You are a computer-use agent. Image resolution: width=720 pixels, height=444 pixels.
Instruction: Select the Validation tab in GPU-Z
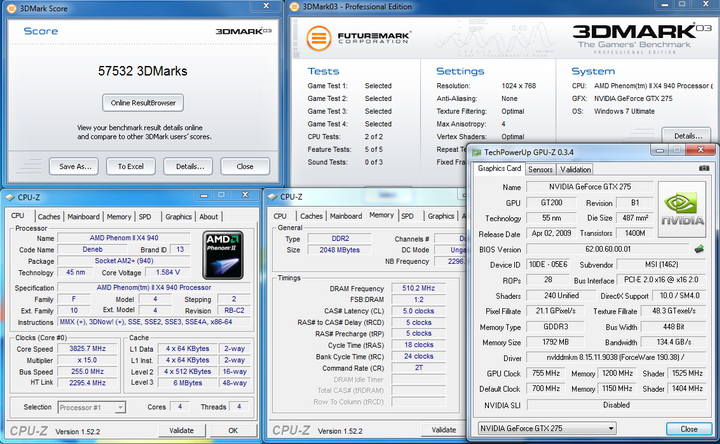point(575,169)
